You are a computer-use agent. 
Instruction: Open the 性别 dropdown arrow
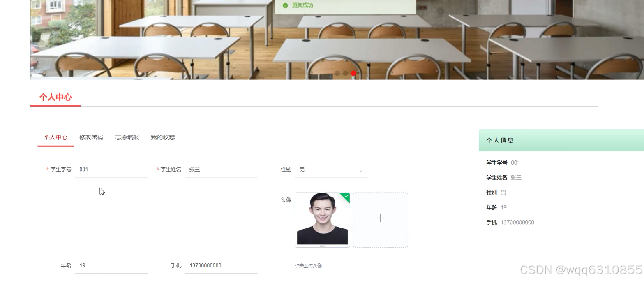click(361, 170)
